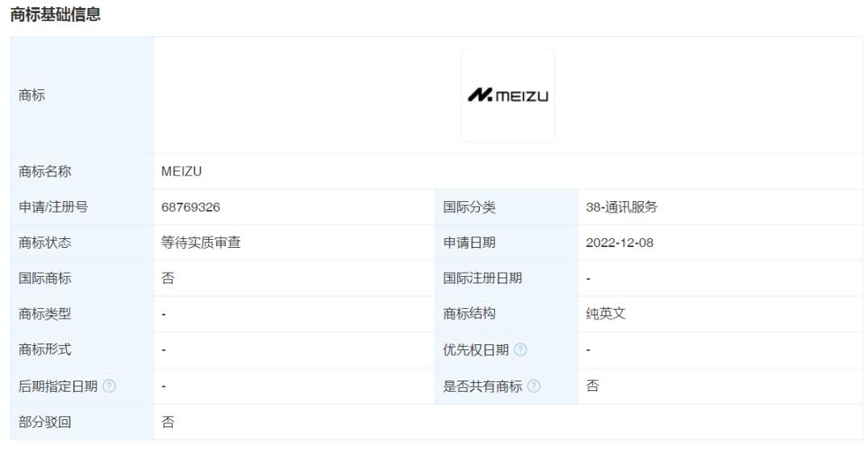
Task: Click the 国际商标 label cell
Action: coord(82,278)
